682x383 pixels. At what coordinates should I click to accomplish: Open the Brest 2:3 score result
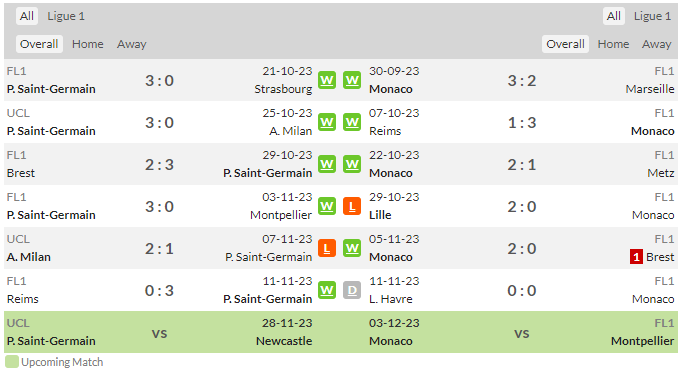pyautogui.click(x=159, y=165)
